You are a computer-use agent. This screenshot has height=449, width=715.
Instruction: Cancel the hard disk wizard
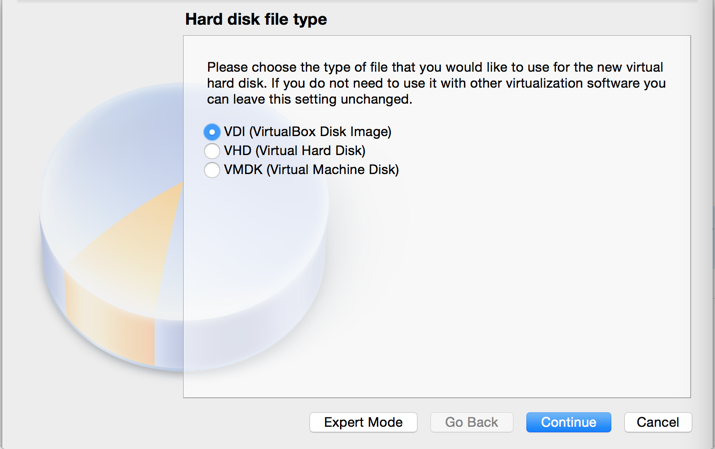point(657,422)
